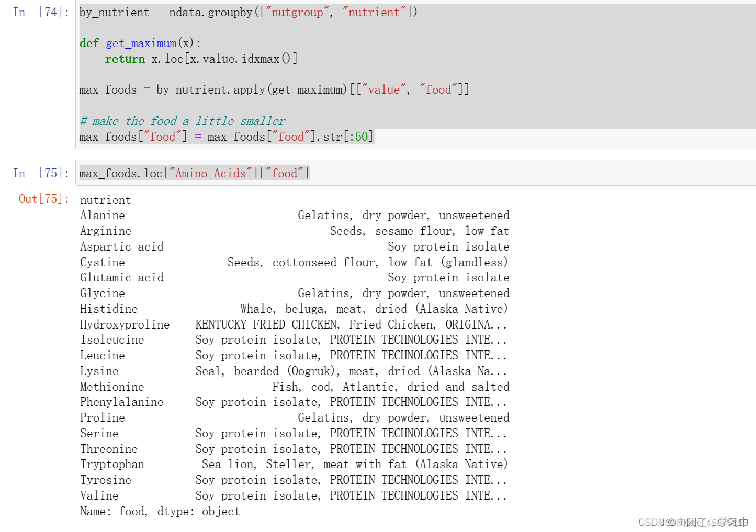
Task: Select the Arginine row label
Action: tap(106, 231)
